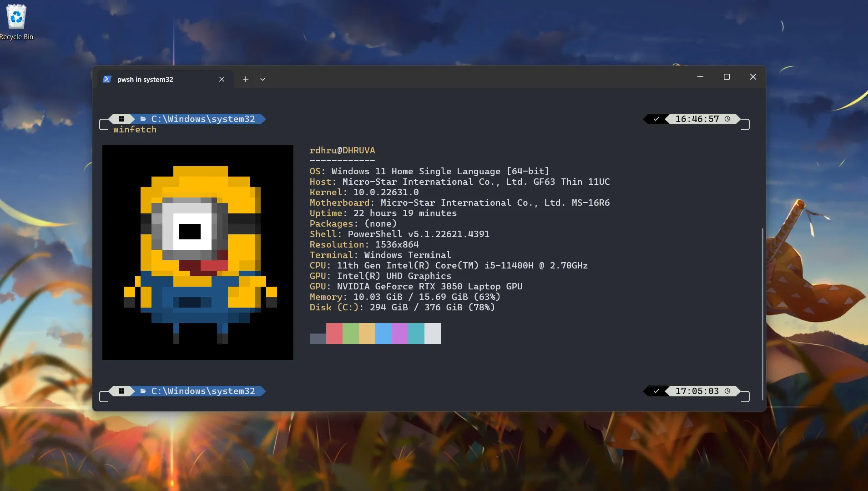This screenshot has width=868, height=491.
Task: Expand the new tab profile dropdown
Action: pos(262,79)
